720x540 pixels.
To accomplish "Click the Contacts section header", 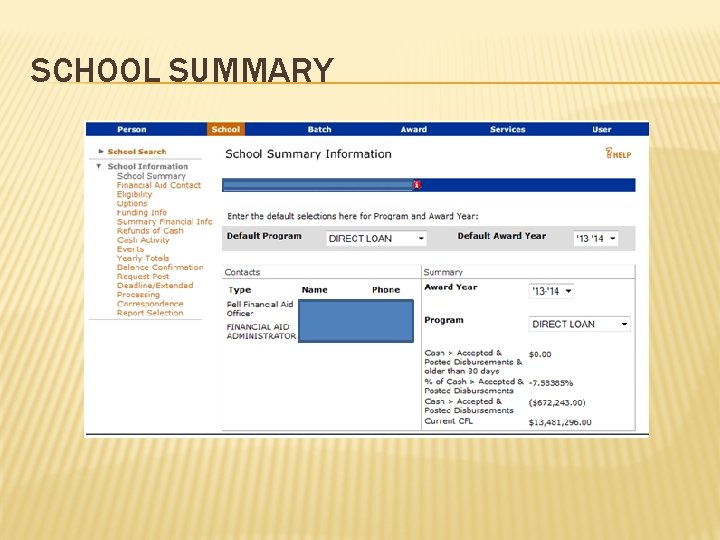I will click(242, 272).
